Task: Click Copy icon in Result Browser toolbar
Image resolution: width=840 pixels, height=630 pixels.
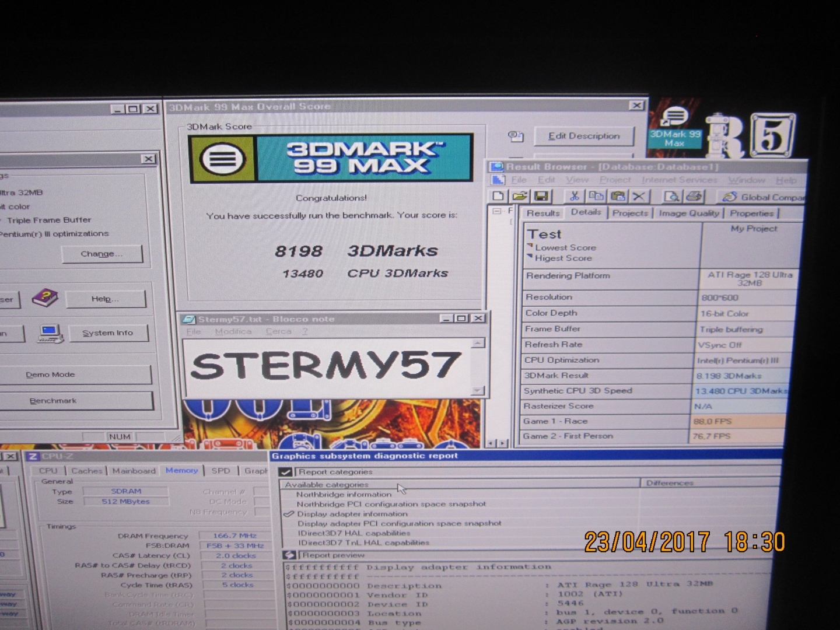Action: coord(596,196)
